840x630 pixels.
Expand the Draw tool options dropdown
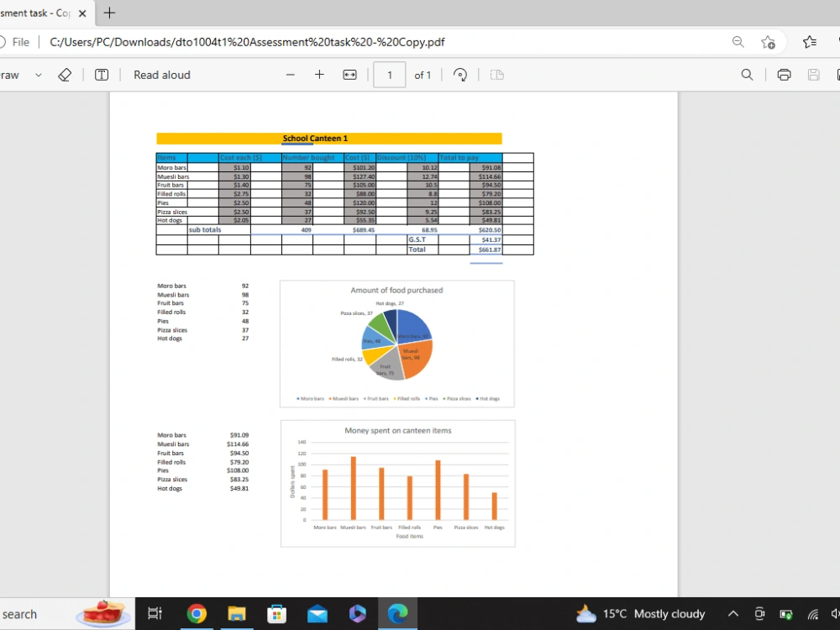coord(39,75)
